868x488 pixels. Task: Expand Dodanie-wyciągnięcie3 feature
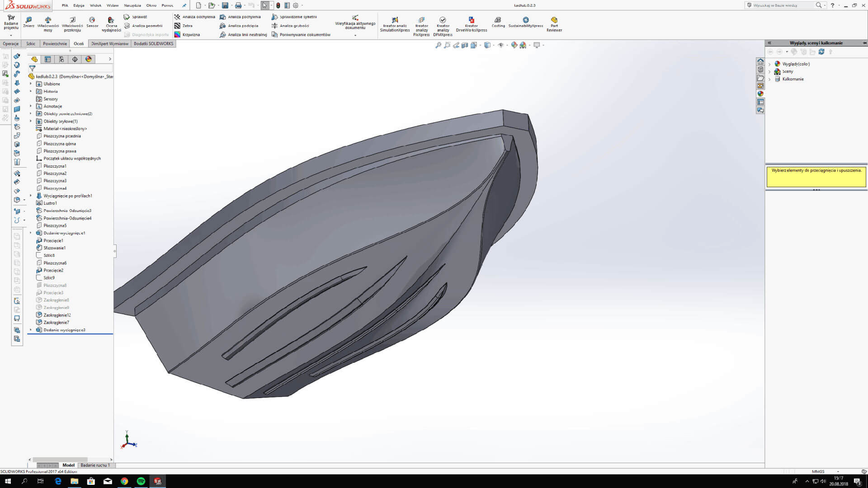point(31,330)
